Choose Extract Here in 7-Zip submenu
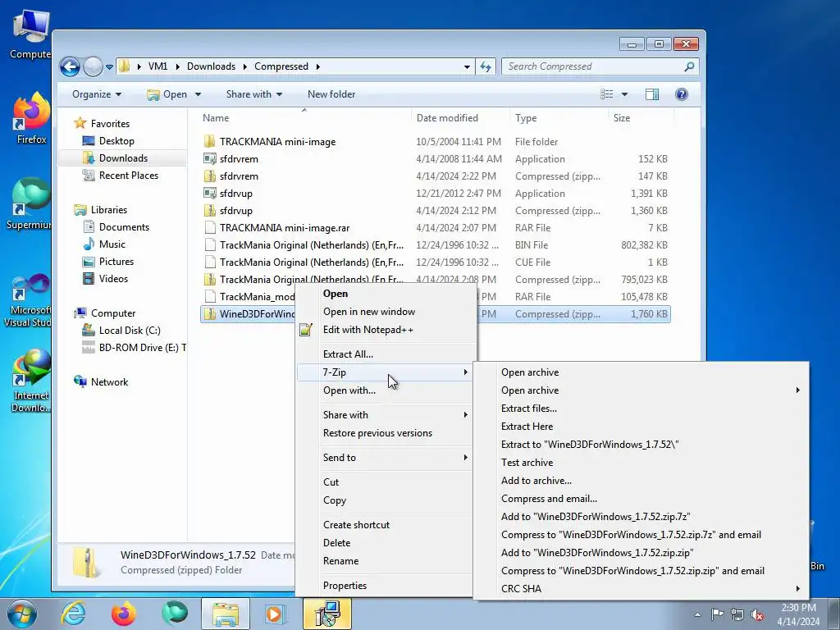 tap(641, 427)
